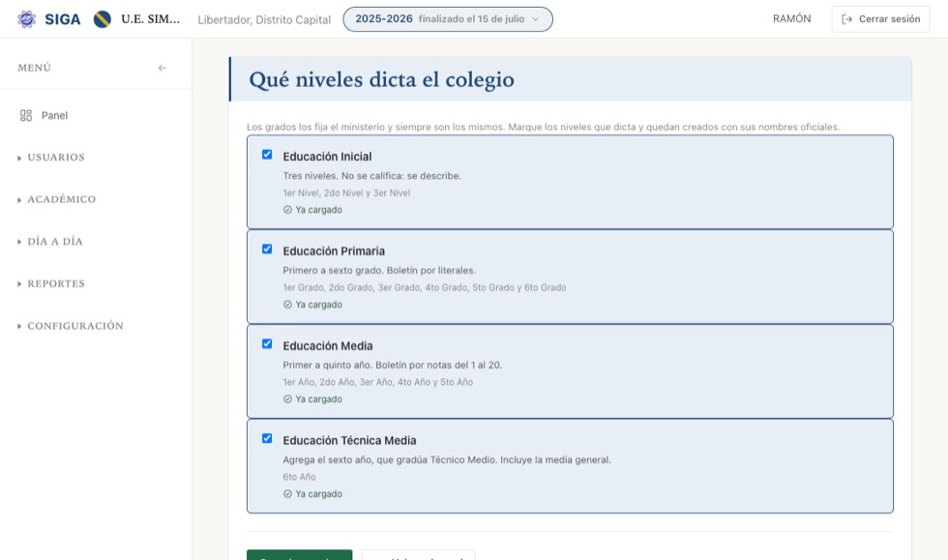Image resolution: width=948 pixels, height=560 pixels.
Task: Click 'Primero a sexto grado' description
Action: pyautogui.click(x=379, y=270)
